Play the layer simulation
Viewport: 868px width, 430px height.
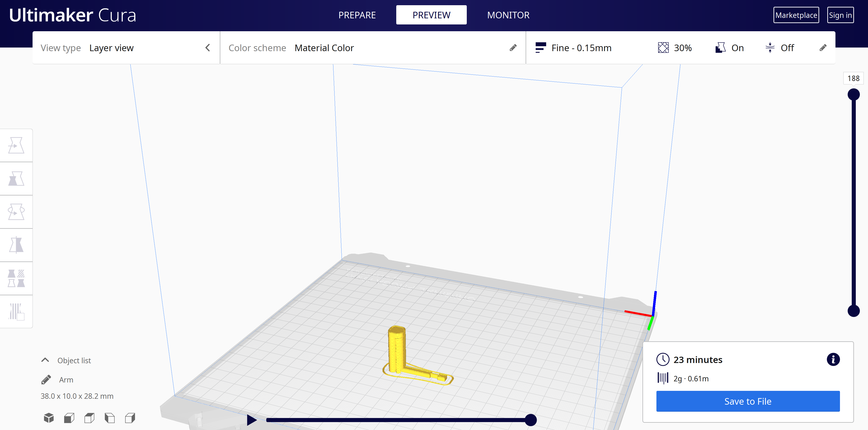[x=251, y=420]
